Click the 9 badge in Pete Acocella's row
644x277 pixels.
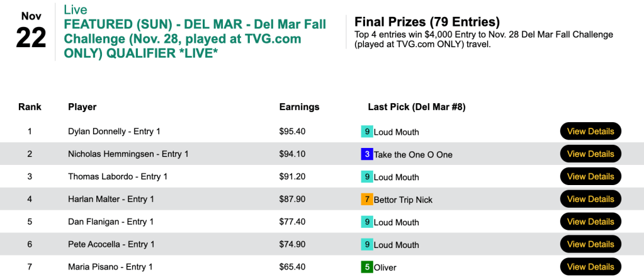366,245
